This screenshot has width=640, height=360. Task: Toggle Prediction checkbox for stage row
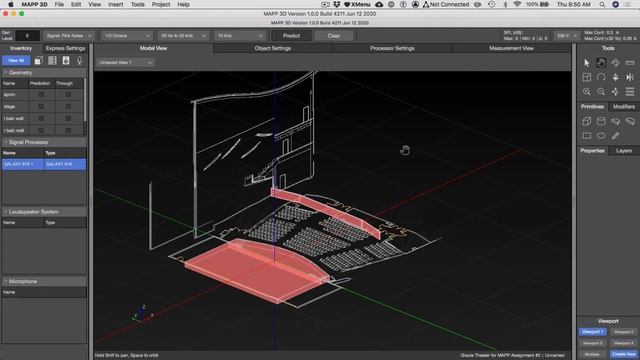click(41, 107)
